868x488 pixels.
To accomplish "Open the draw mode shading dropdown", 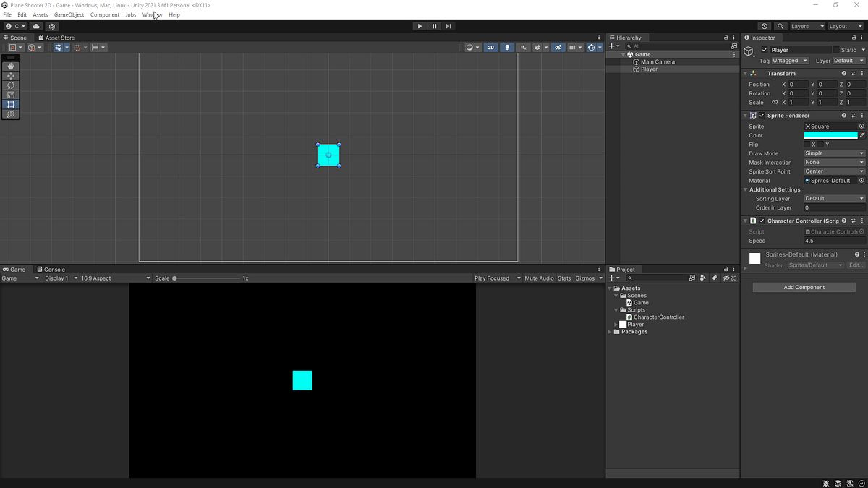I will coord(472,47).
